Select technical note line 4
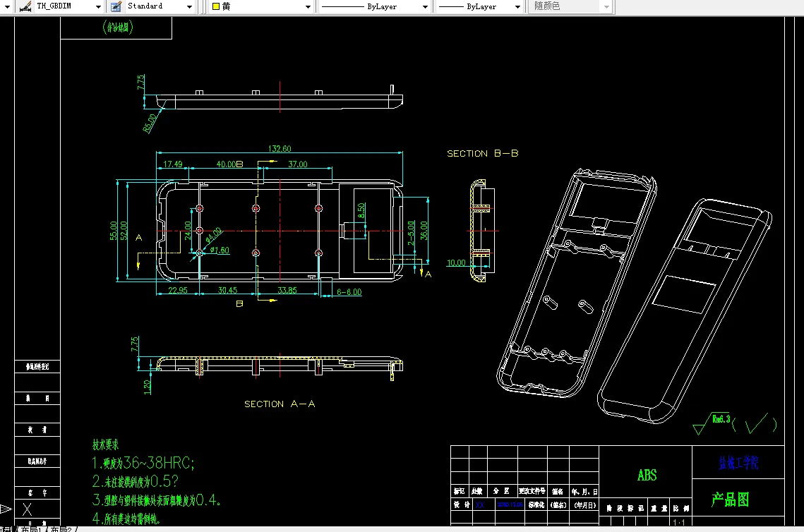The height and width of the screenshot is (532, 804). (x=126, y=518)
